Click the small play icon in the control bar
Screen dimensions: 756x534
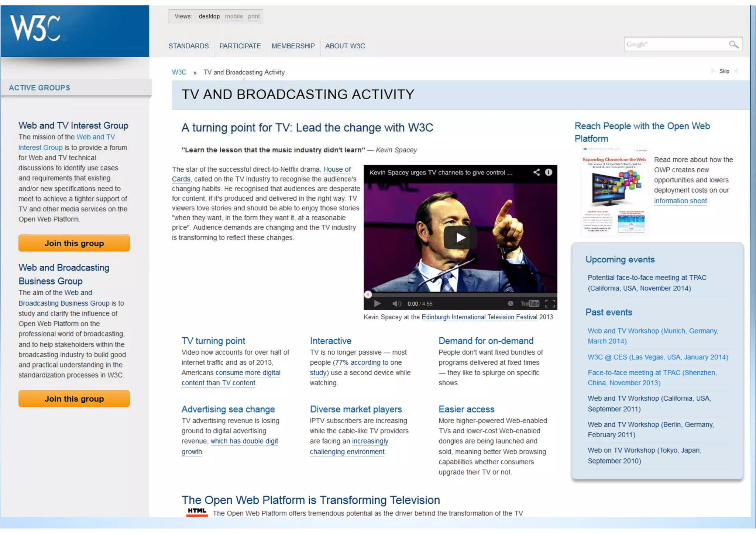377,304
